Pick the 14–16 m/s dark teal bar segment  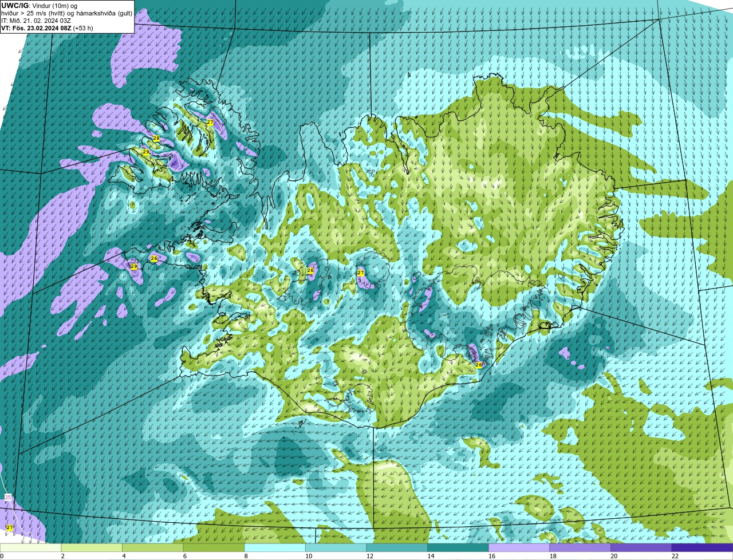[x=458, y=548]
